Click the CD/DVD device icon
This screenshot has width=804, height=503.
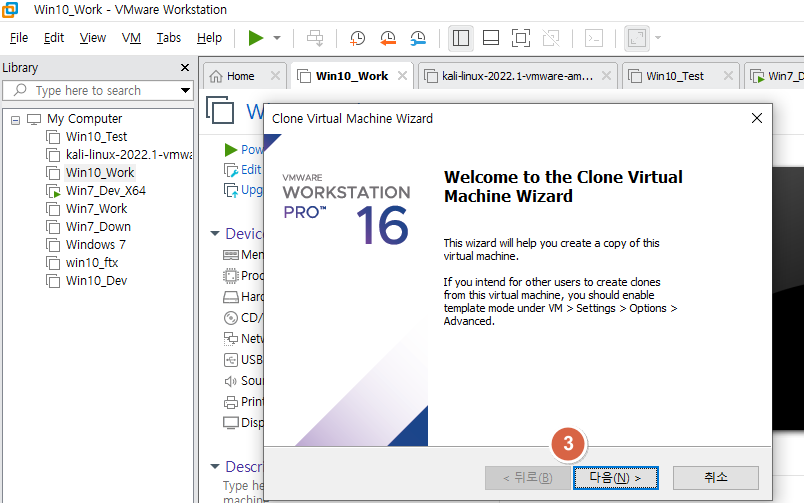(231, 318)
